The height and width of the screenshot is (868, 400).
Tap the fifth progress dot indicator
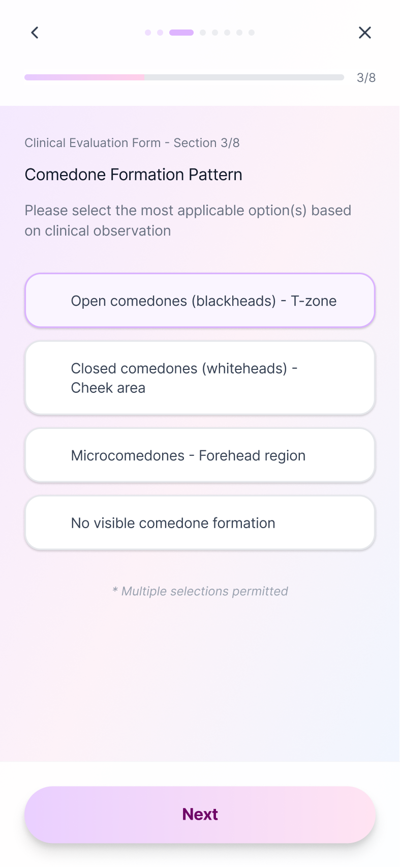point(214,32)
